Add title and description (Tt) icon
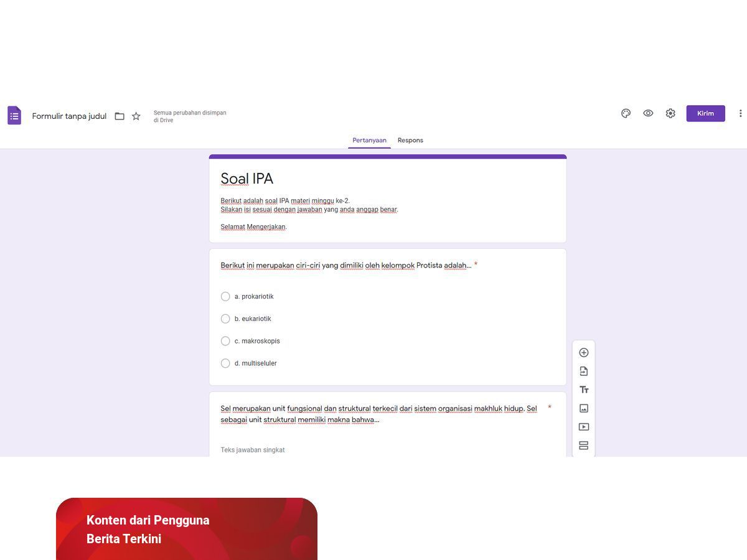Screen dimensions: 747x560 pos(583,390)
